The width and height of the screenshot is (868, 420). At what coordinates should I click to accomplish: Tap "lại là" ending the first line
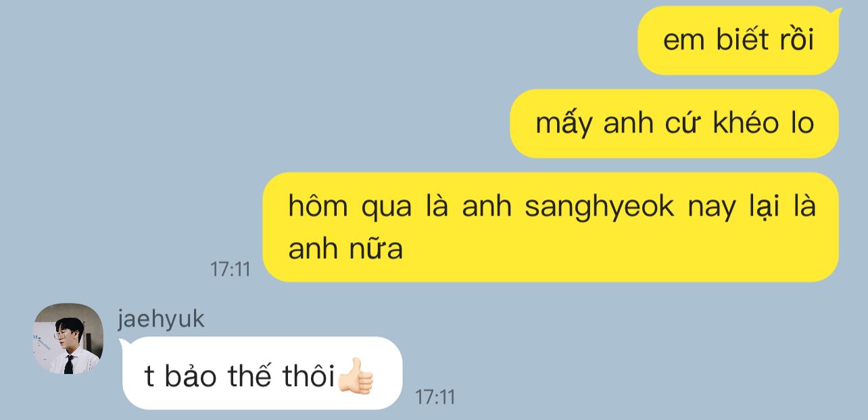click(x=783, y=207)
